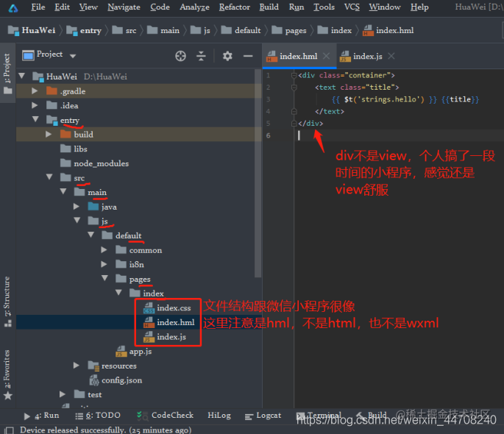Viewport: 504px width, 434px height.
Task: Collapse the default folder
Action: (91, 235)
